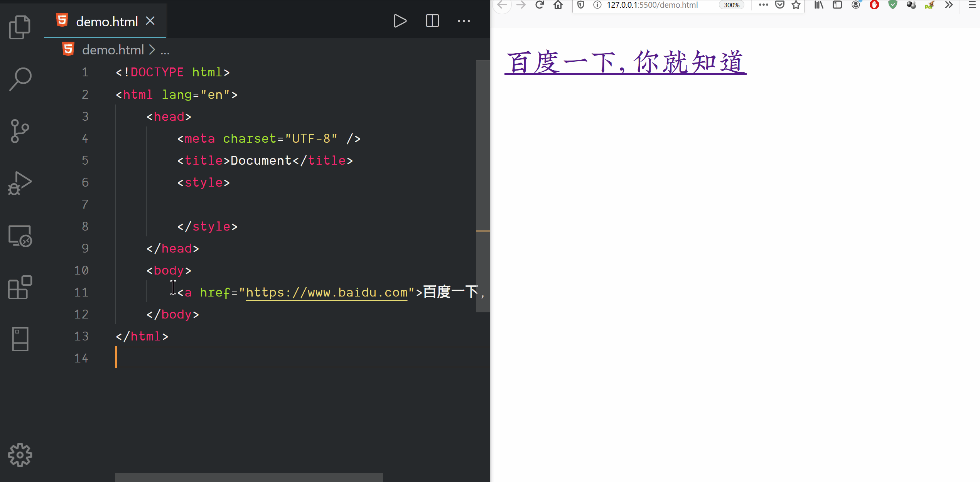Reload the browser page
The image size is (980, 482).
point(540,5)
